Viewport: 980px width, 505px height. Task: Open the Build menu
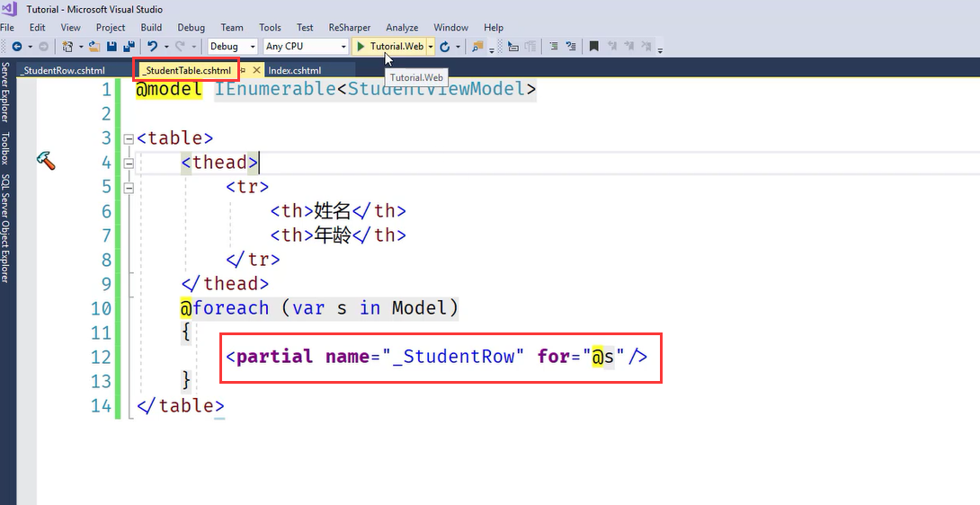(x=151, y=28)
